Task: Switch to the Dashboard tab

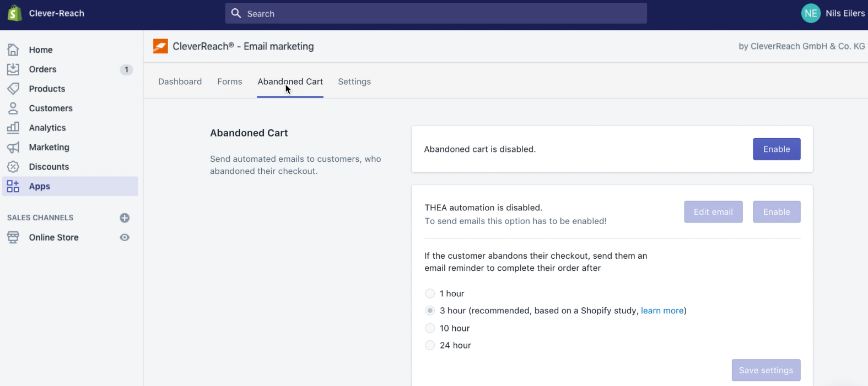Action: click(180, 81)
